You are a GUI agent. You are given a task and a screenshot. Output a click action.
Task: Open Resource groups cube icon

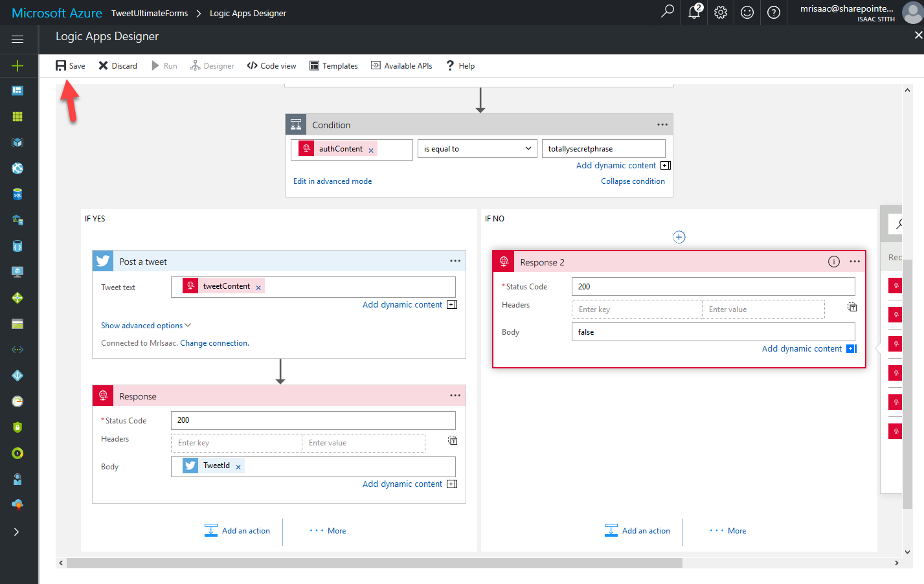pyautogui.click(x=17, y=142)
